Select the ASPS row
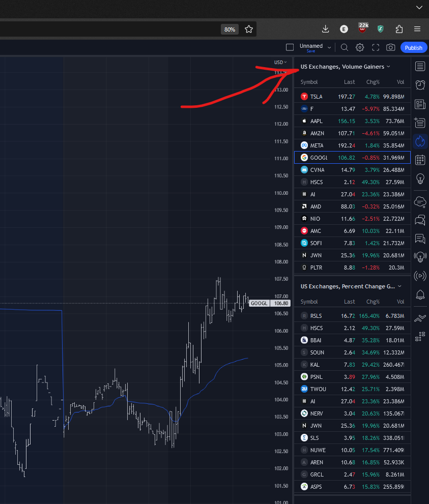429x504 pixels. tap(352, 487)
